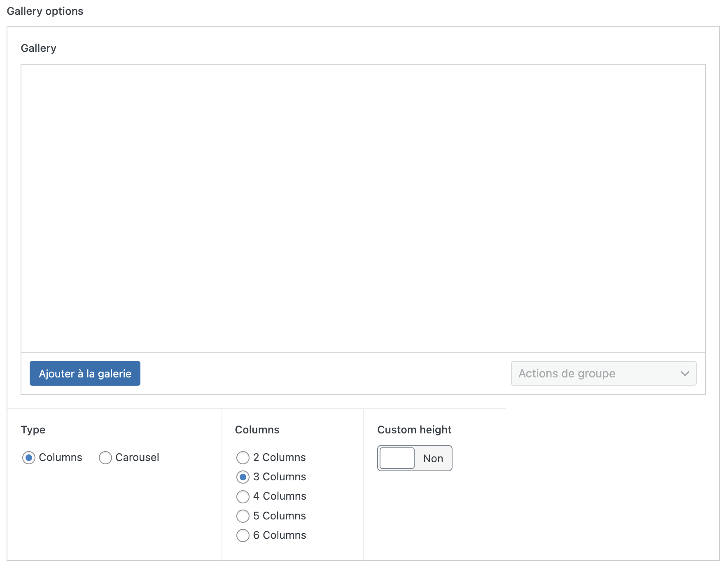Pick the 4 Columns layout
The height and width of the screenshot is (568, 728).
pyautogui.click(x=243, y=496)
